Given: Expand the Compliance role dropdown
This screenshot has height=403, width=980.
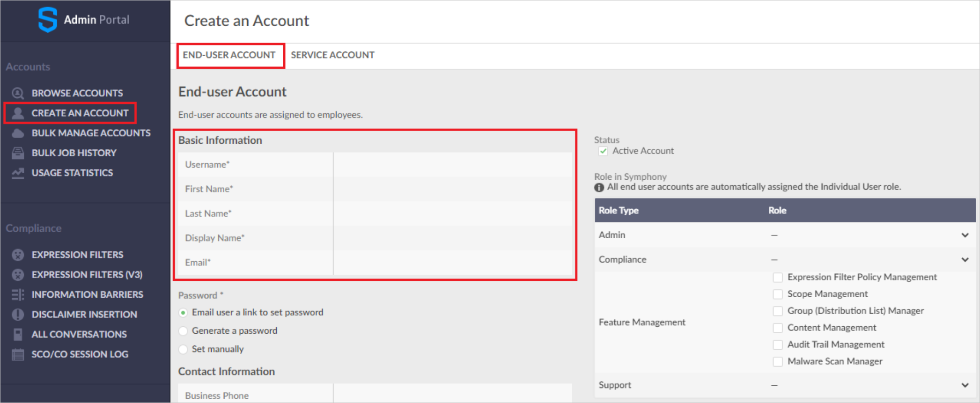Looking at the screenshot, I should coord(965,259).
